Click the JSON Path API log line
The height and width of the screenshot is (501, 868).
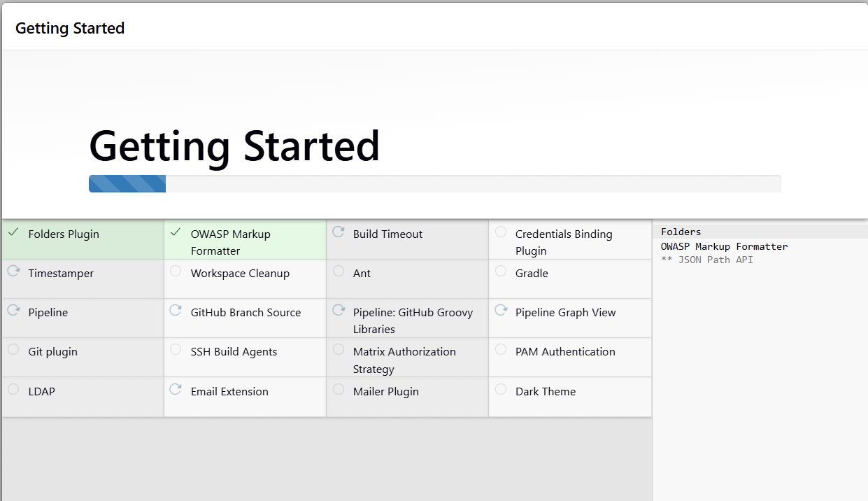[706, 260]
